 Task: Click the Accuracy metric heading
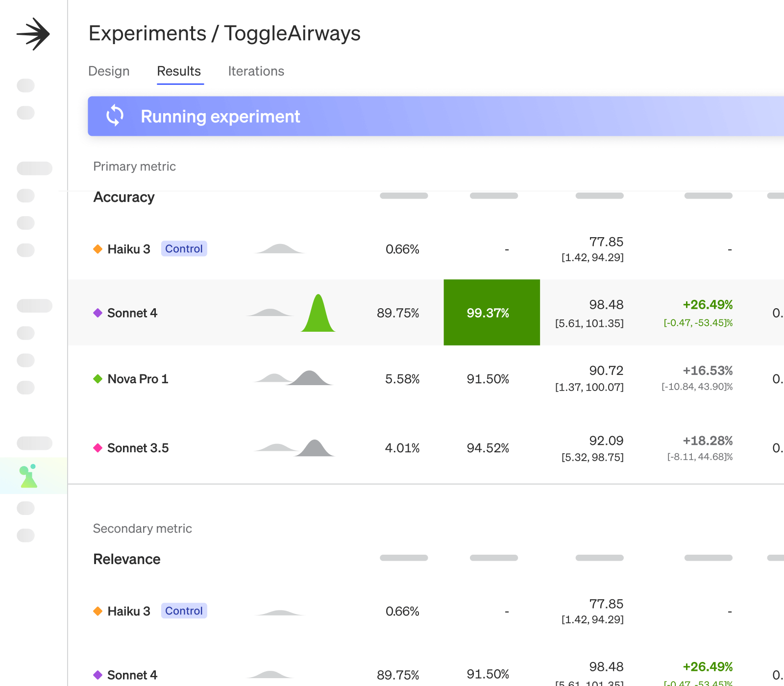click(124, 197)
